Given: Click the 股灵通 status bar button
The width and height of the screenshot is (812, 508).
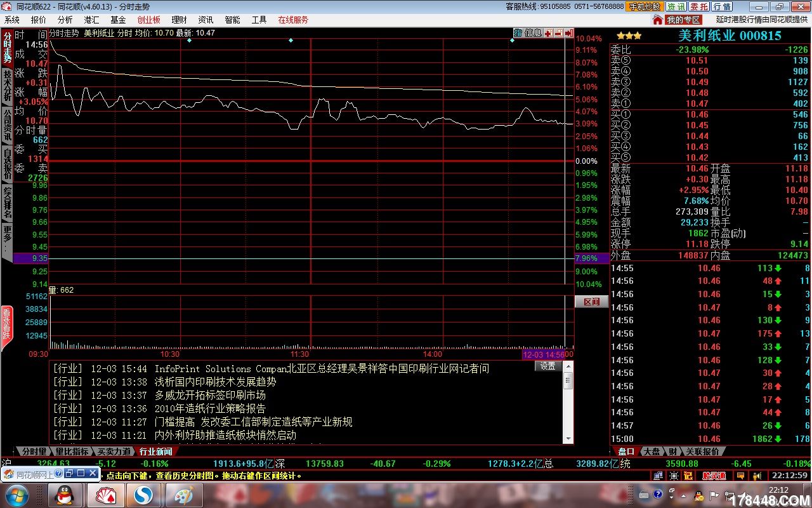Looking at the screenshot, I should [714, 476].
